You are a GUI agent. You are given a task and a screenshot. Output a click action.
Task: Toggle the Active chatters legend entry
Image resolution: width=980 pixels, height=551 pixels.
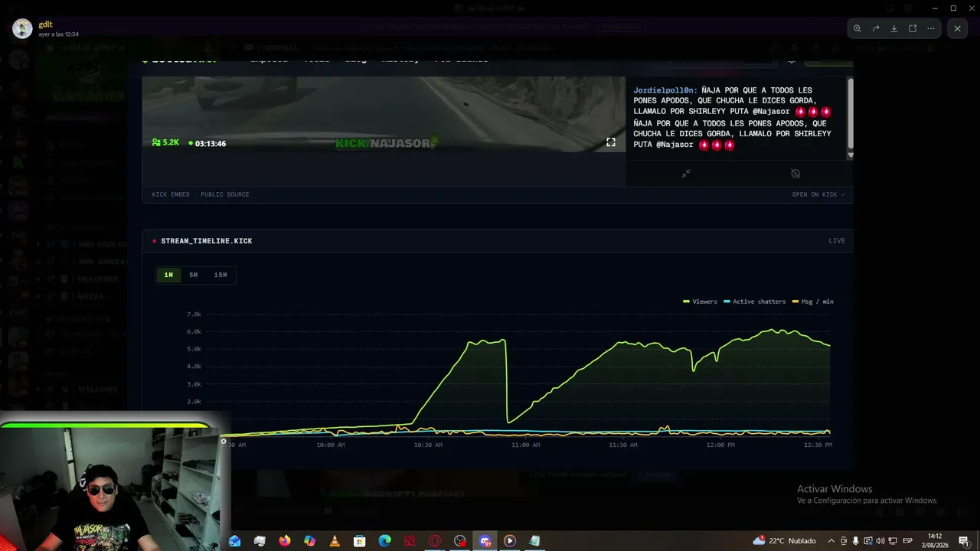pyautogui.click(x=755, y=302)
